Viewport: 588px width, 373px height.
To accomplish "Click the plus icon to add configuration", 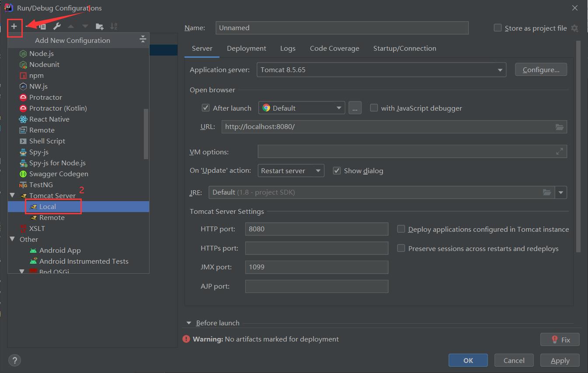I will pos(14,26).
